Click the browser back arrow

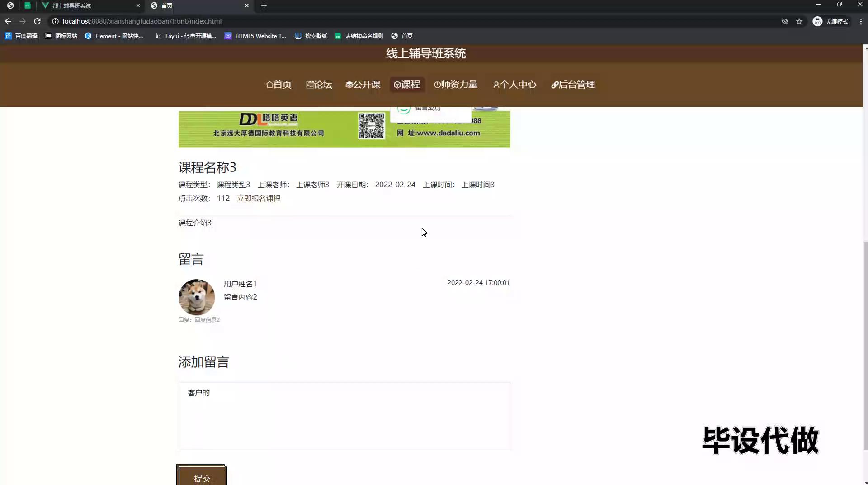click(8, 21)
